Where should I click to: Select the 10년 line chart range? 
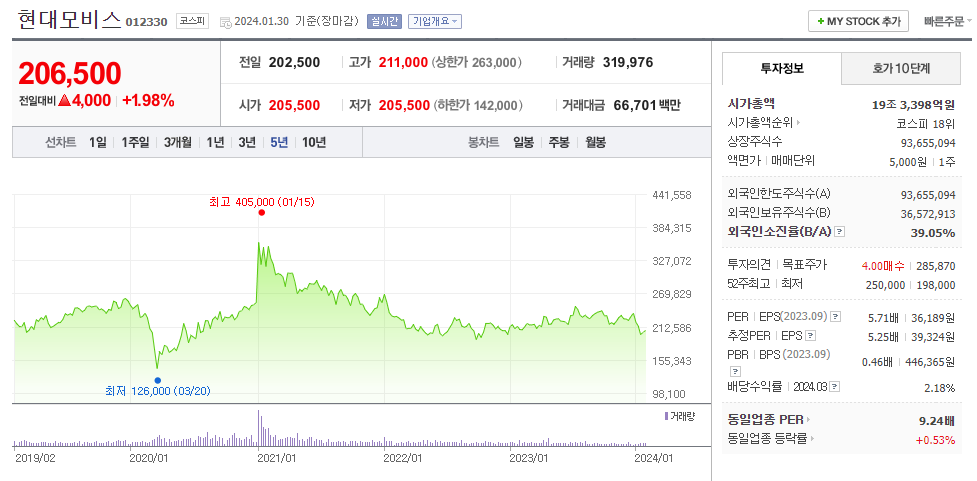point(314,142)
